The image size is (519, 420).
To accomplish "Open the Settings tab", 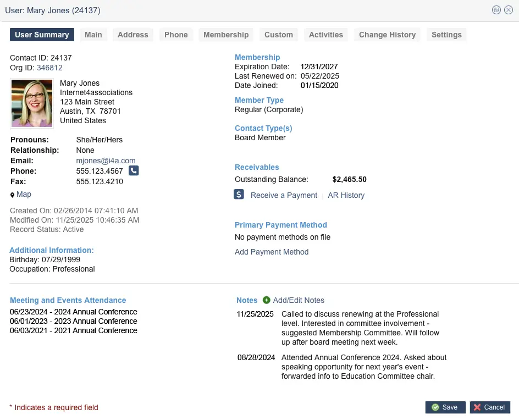I will coord(446,35).
